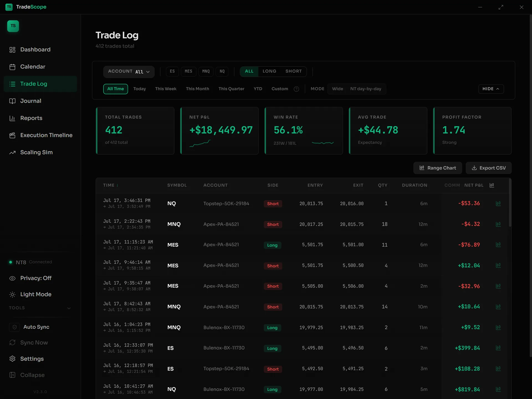This screenshot has height=399, width=532.
Task: Click the Collapse sidebar icon
Action: click(x=12, y=375)
